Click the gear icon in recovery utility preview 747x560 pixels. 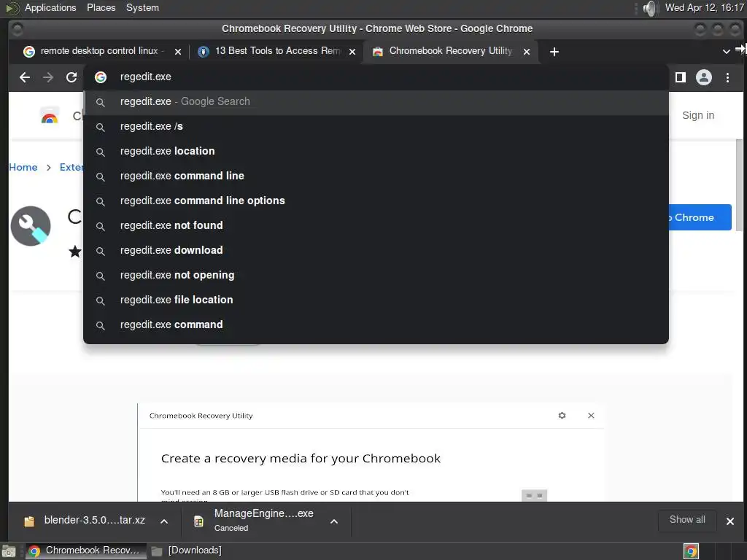[x=562, y=415]
